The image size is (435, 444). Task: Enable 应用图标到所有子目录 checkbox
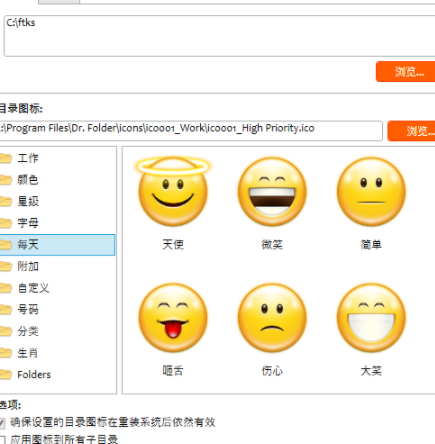tap(2, 439)
